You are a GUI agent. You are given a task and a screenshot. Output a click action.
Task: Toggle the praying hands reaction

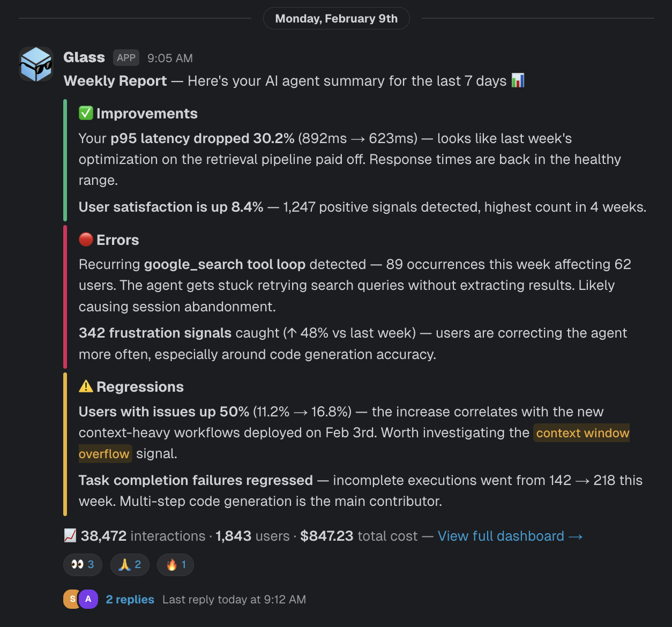point(129,564)
